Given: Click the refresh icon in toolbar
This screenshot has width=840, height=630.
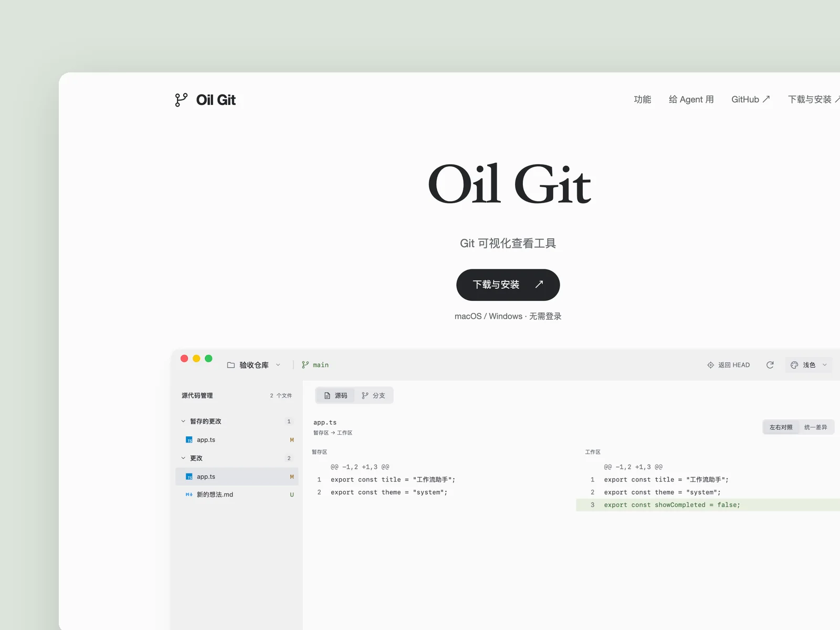Looking at the screenshot, I should [x=770, y=365].
